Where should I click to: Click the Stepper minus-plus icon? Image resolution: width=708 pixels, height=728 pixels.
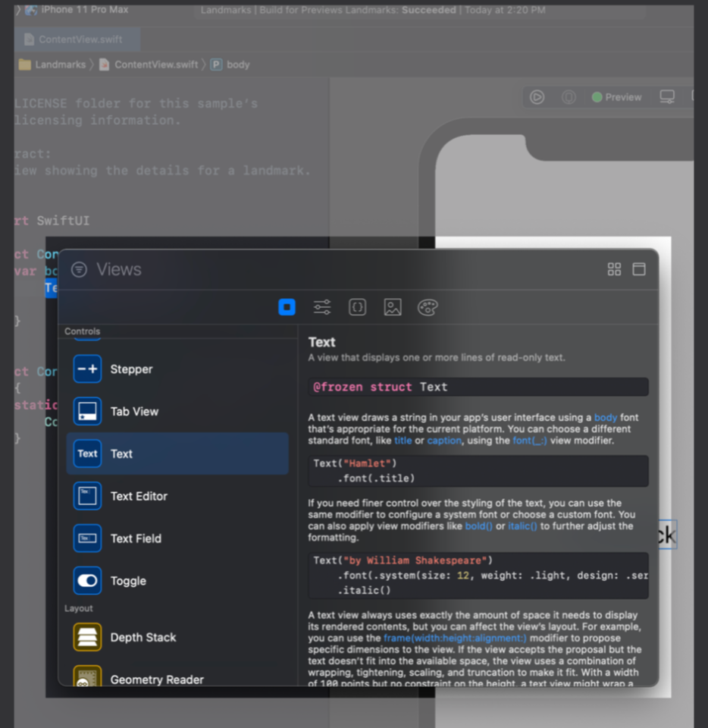point(87,369)
